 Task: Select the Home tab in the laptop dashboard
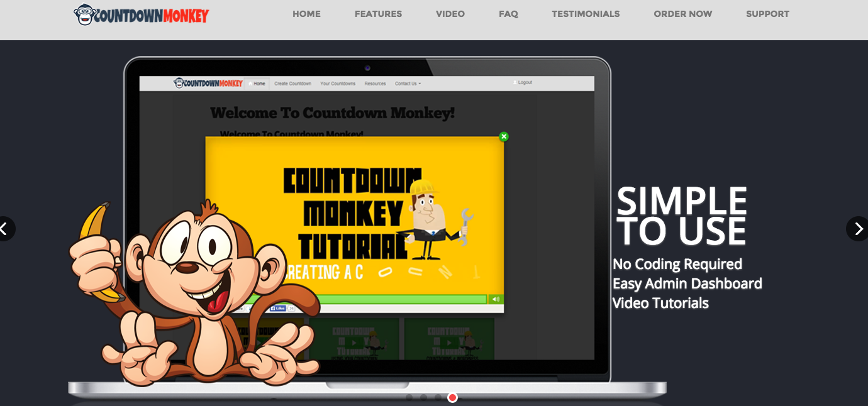click(x=257, y=84)
